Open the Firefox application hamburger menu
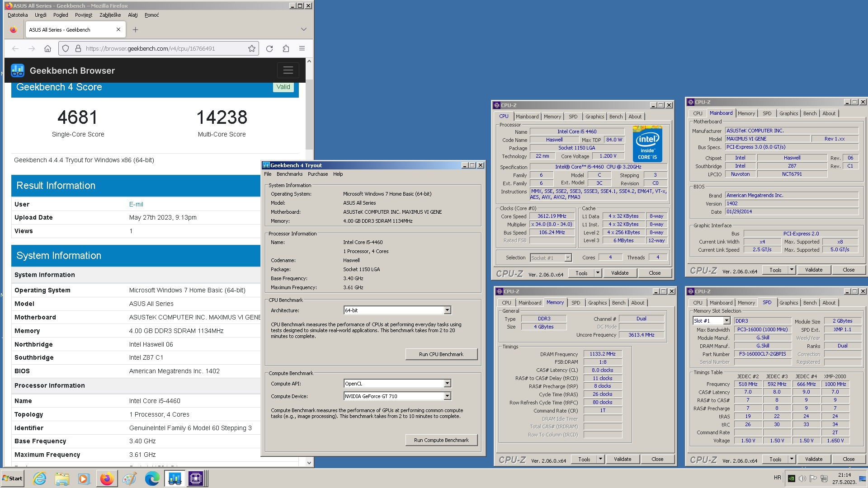The image size is (868, 488). (x=302, y=48)
